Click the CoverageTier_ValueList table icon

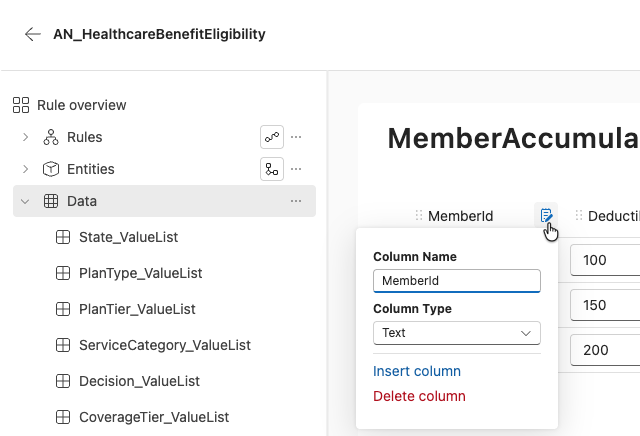63,417
